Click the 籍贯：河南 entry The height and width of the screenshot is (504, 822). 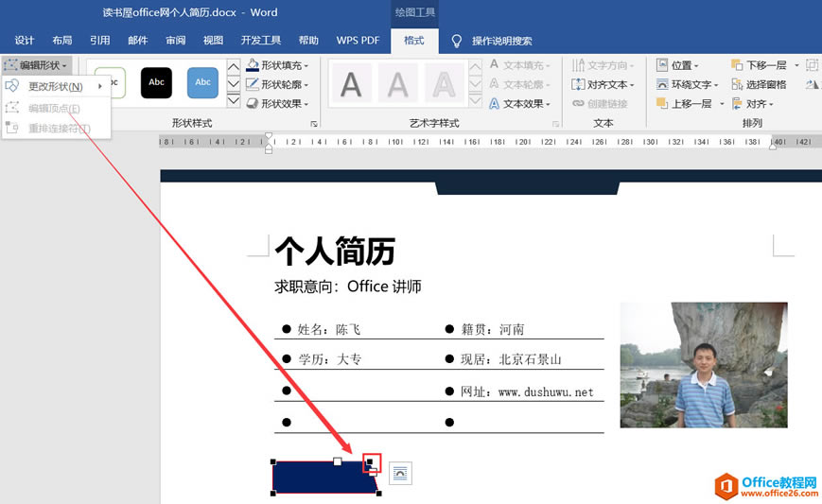[492, 329]
